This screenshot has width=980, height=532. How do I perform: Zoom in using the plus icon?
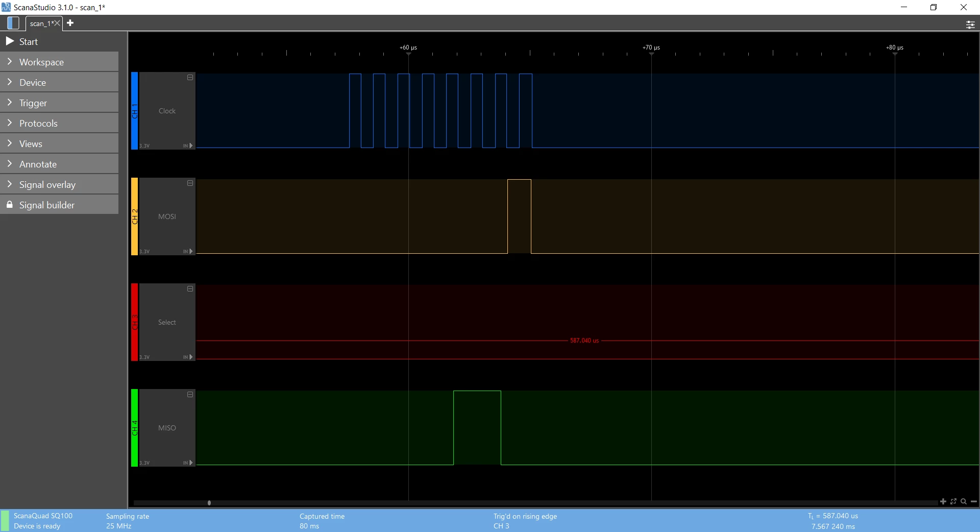coord(943,501)
